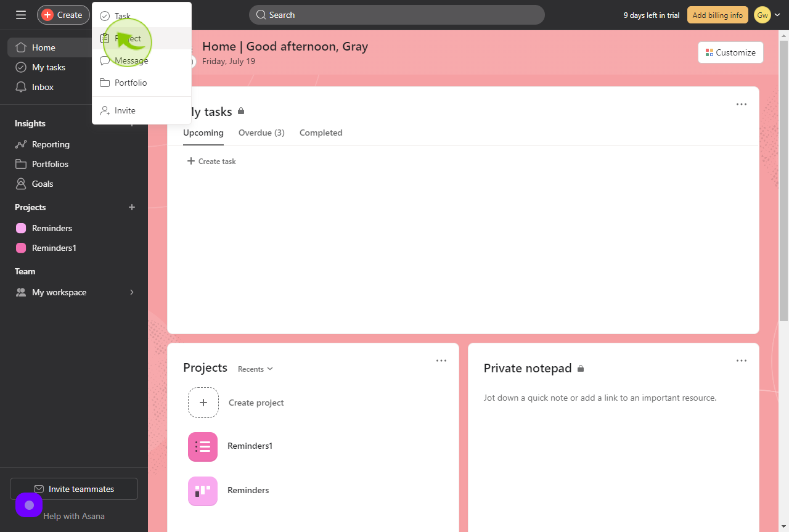Open the Recents dropdown
This screenshot has width=789, height=532.
pos(255,369)
